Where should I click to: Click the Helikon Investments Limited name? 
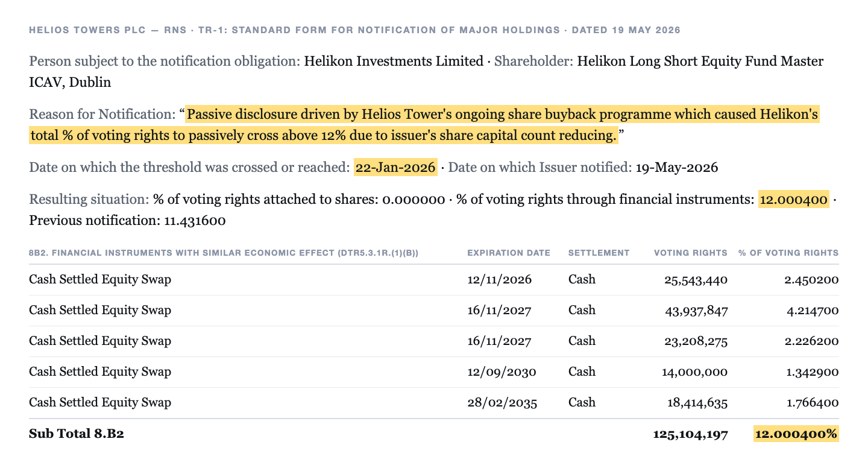pos(394,61)
